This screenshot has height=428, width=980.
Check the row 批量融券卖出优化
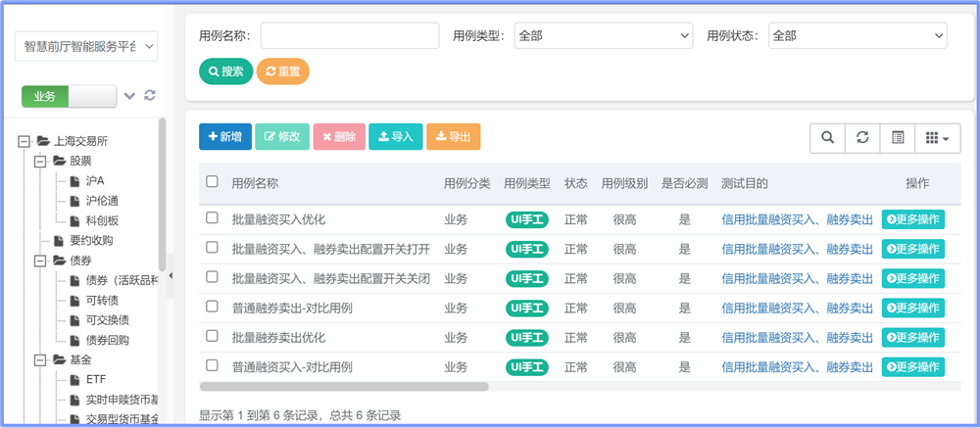pyautogui.click(x=212, y=336)
